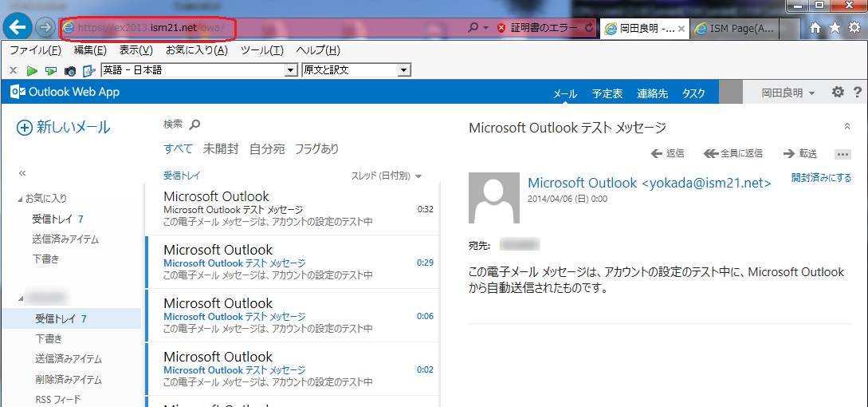
Task: Collapse the folder pane with double chevron
Action: 22,172
